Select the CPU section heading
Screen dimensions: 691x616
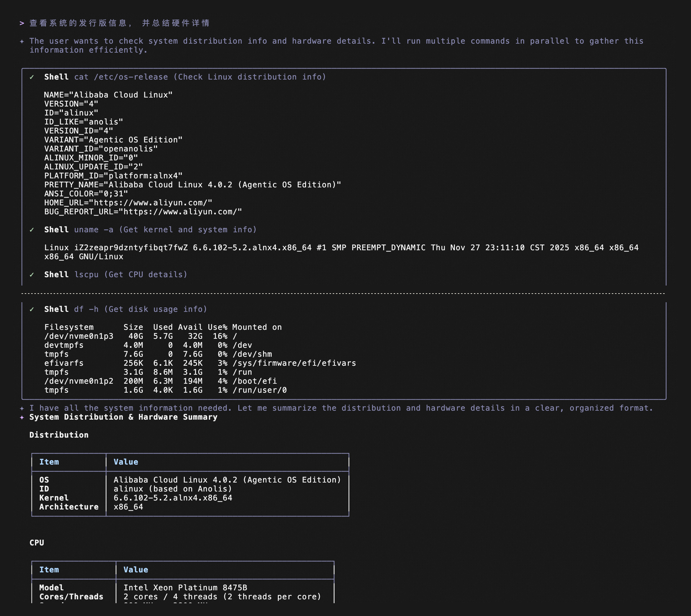37,543
